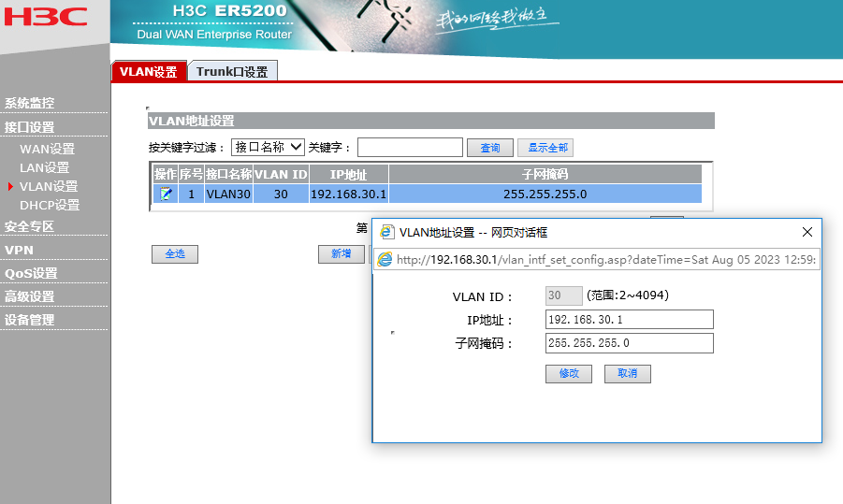
Task: Open the 接口名称 filter dropdown
Action: (x=268, y=147)
